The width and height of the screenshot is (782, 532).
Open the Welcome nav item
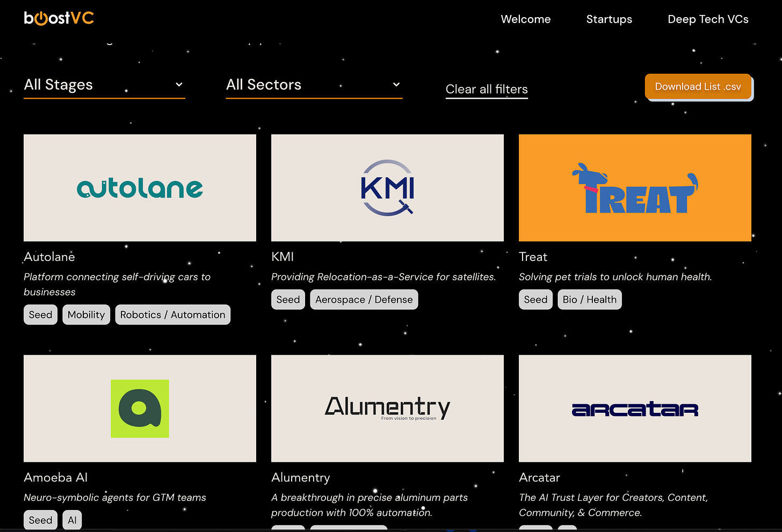(526, 19)
